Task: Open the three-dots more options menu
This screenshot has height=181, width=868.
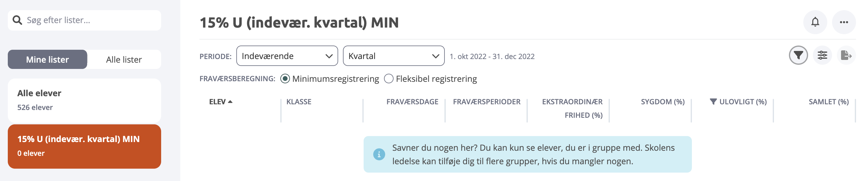Action: pyautogui.click(x=844, y=22)
